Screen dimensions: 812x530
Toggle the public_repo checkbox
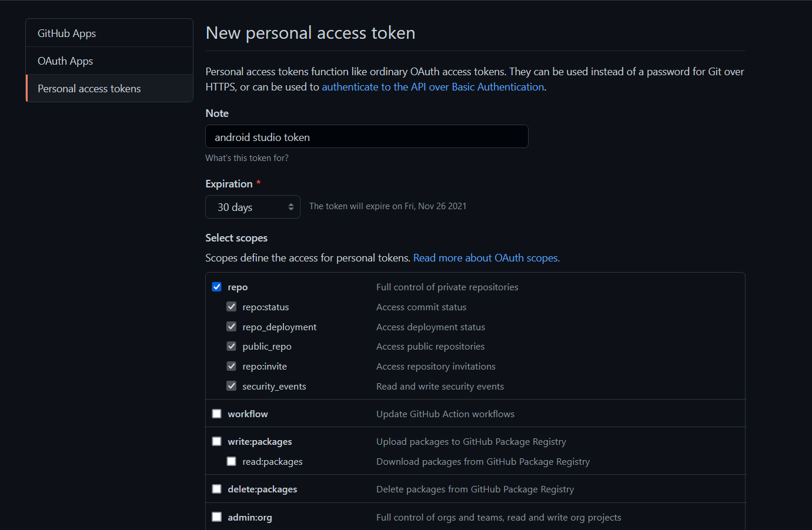click(x=232, y=346)
